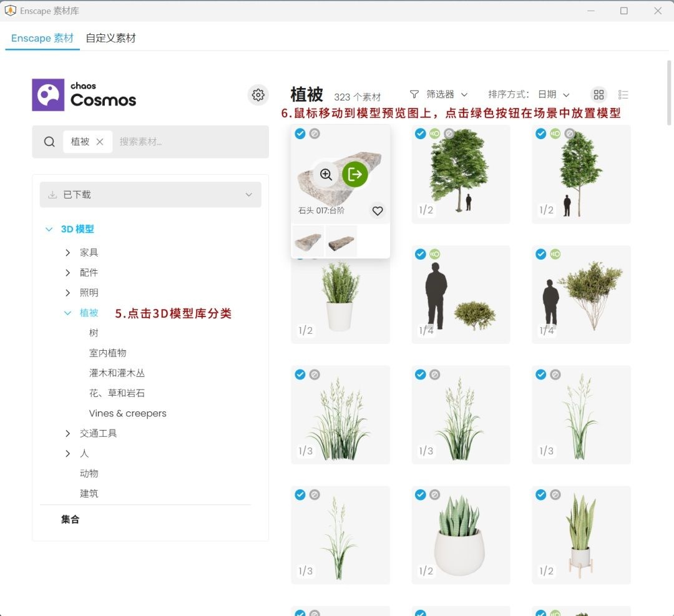
Task: Favorite the 石头 017:台阶 asset with heart
Action: (x=378, y=211)
